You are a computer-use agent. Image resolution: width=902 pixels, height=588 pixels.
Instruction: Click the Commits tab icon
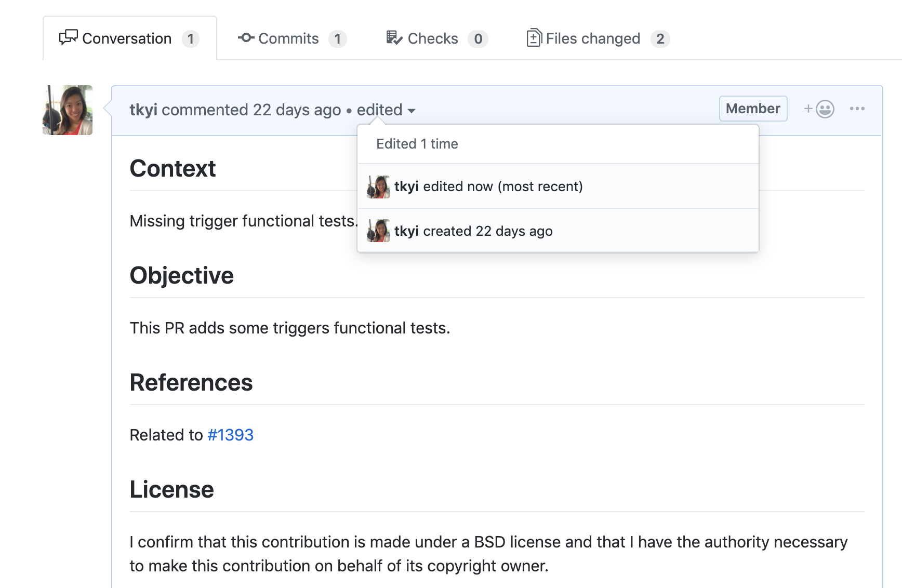click(246, 38)
